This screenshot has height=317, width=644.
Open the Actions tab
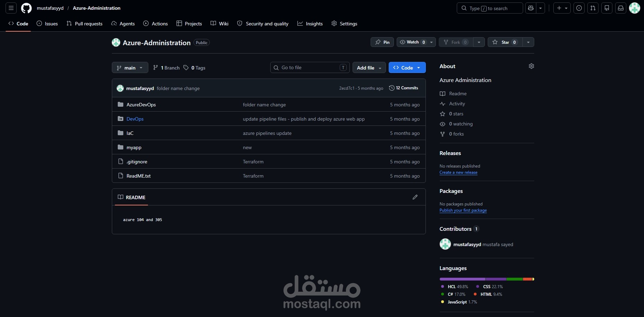click(156, 24)
